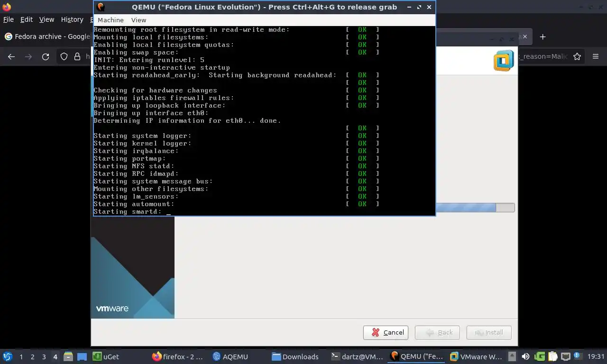The height and width of the screenshot is (364, 607).
Task: Click the notification info tray icon
Action: (578, 355)
